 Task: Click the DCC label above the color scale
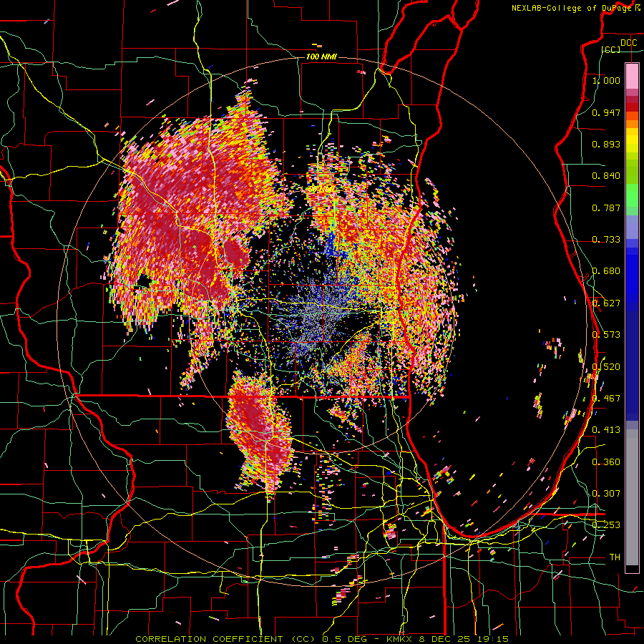click(628, 43)
